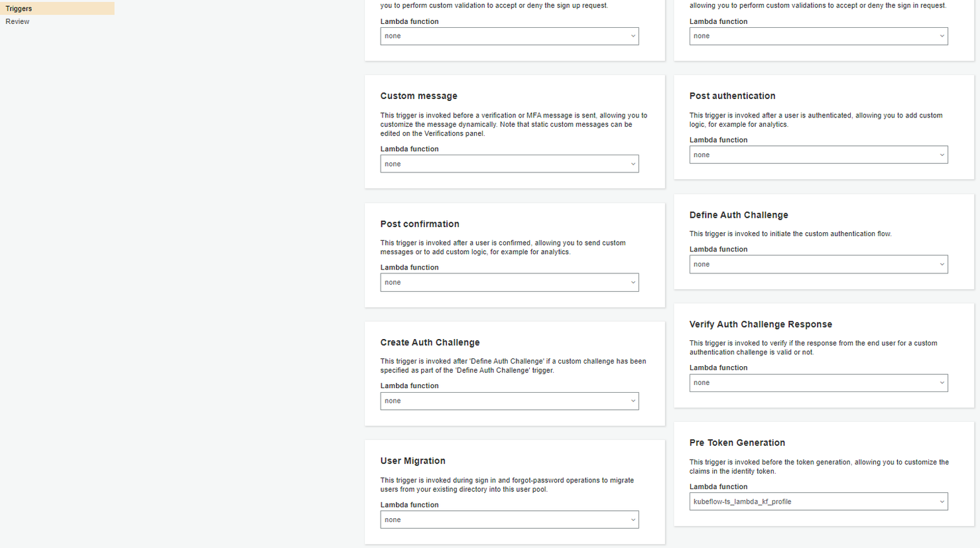Viewport: 980px width, 548px height.
Task: Click the Lambda function label under User Migration
Action: pos(409,505)
